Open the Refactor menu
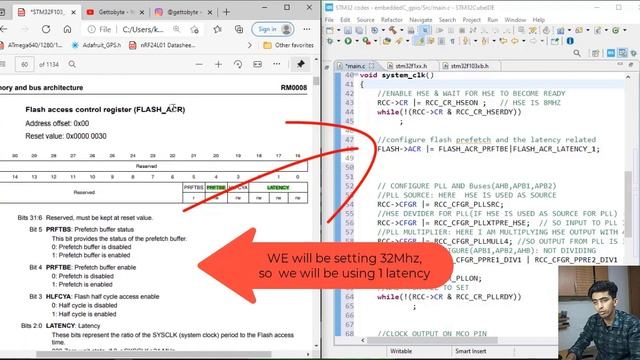The width and height of the screenshot is (640, 360). coord(391,20)
